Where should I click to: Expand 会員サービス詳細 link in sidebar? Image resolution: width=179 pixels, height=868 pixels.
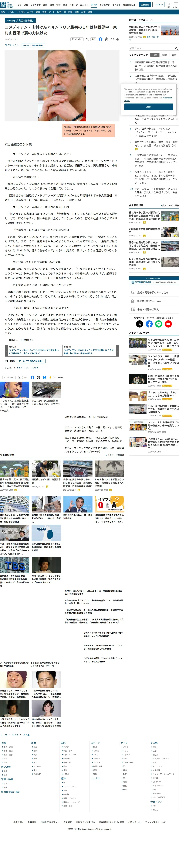click(x=170, y=205)
